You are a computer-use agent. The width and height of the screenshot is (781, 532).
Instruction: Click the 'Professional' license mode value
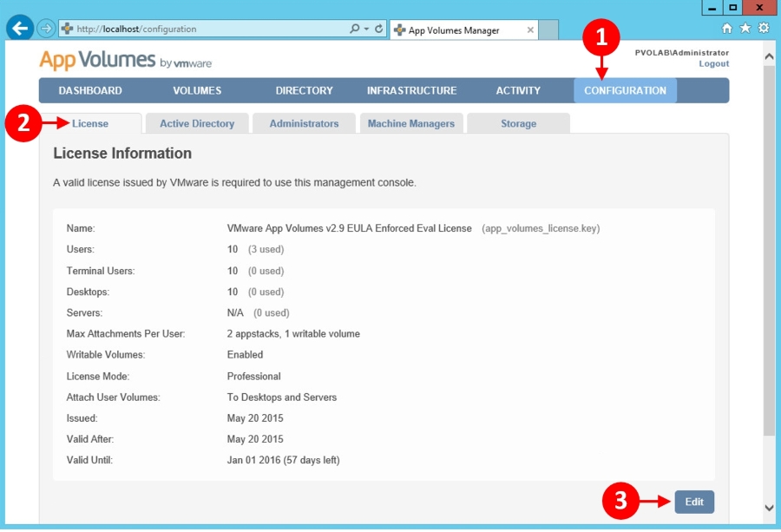click(254, 376)
